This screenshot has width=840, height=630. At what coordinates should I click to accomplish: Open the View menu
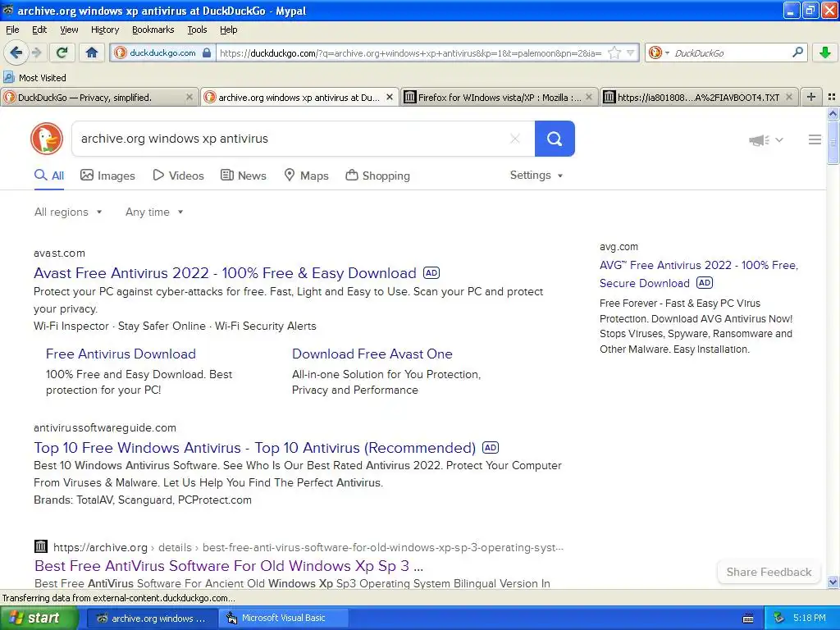[x=69, y=30]
